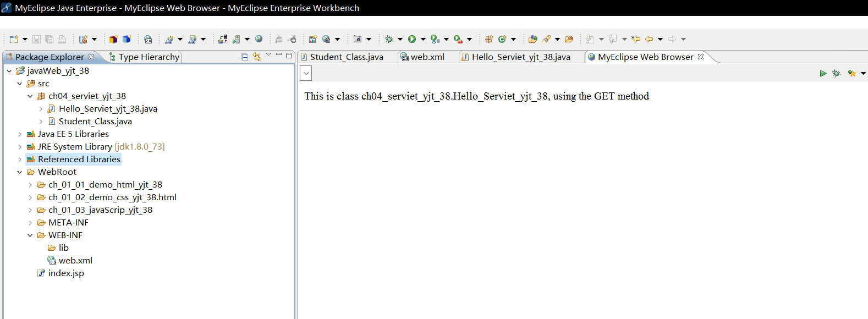Select the ch_01_01_demo_html_yjt_38 folder
The image size is (868, 319).
105,185
